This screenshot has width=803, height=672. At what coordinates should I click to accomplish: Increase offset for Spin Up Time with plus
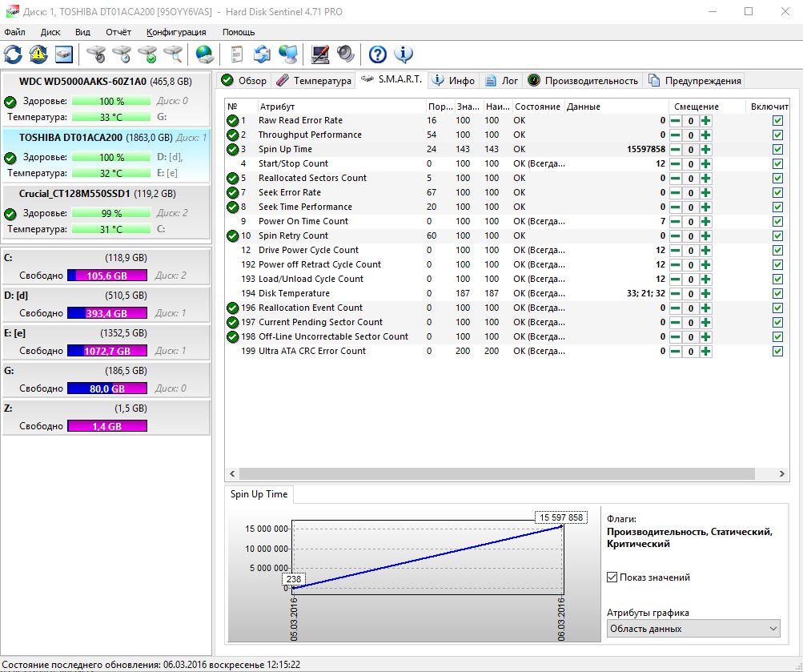click(x=705, y=149)
